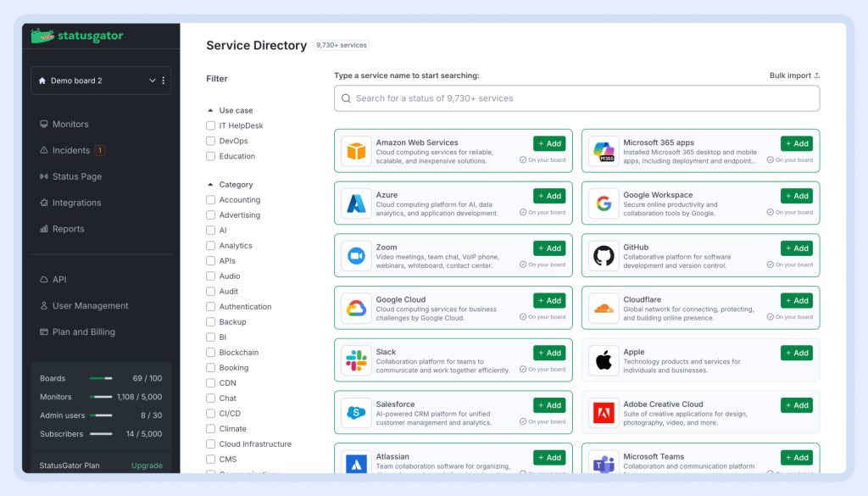The width and height of the screenshot is (868, 496).
Task: Click the Bulk import upload icon
Action: pyautogui.click(x=816, y=75)
